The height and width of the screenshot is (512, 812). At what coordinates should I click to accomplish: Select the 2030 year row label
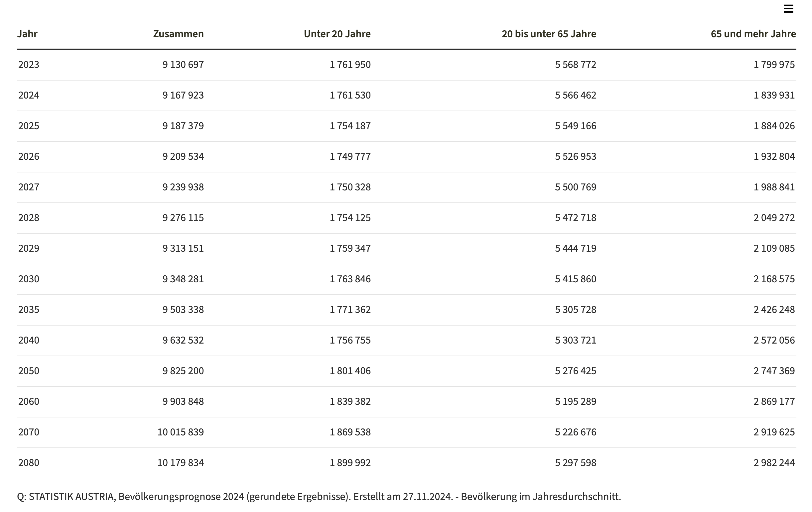[29, 279]
